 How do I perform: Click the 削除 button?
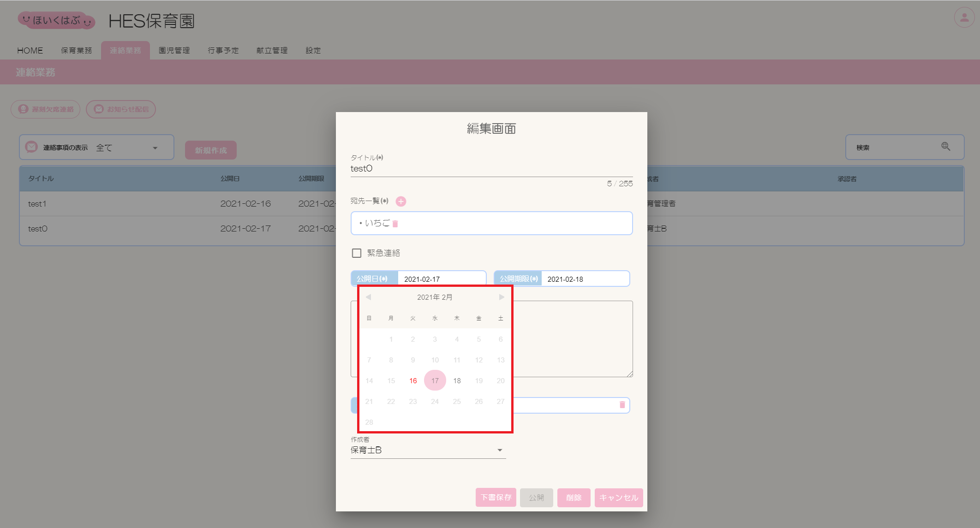[574, 498]
